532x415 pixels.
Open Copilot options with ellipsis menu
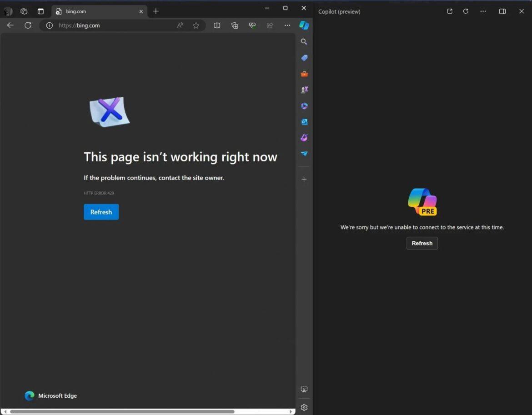[x=483, y=11]
